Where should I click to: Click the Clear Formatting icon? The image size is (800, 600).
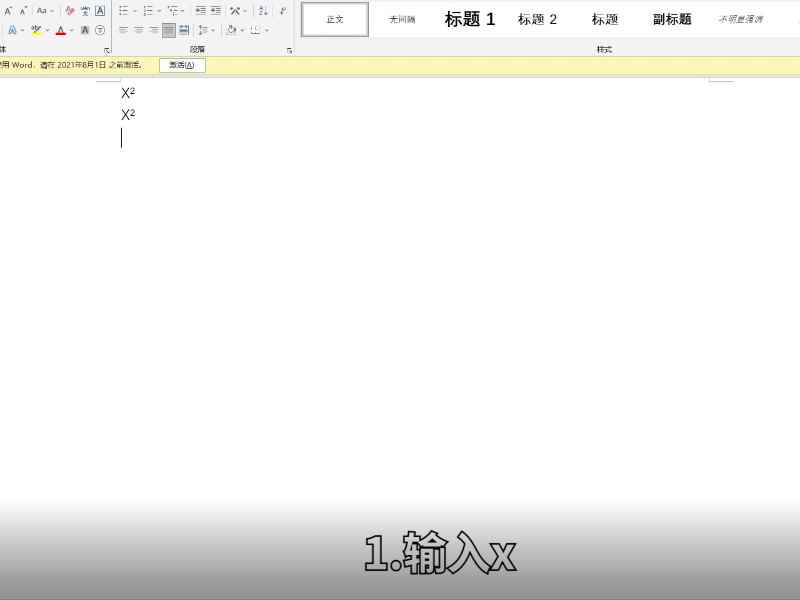68,9
